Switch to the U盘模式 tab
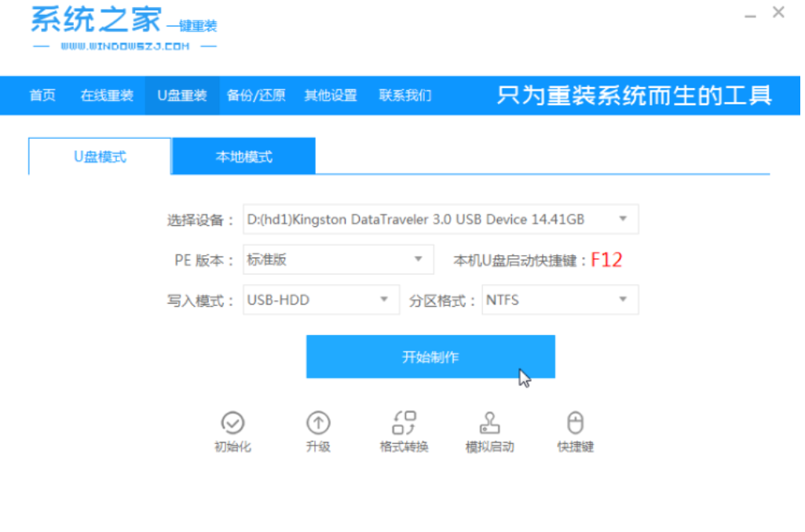 click(x=98, y=156)
